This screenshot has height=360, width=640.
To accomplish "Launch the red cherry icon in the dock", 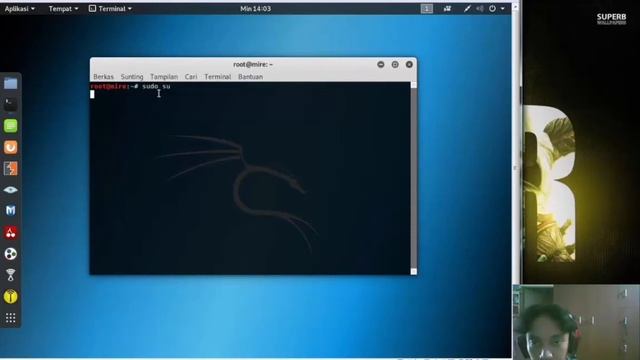I will coord(11,233).
